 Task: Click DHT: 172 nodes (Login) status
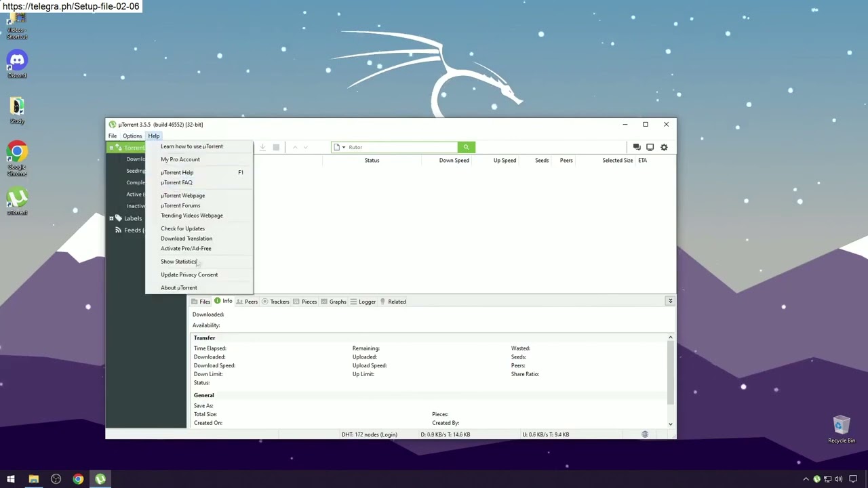coord(370,434)
